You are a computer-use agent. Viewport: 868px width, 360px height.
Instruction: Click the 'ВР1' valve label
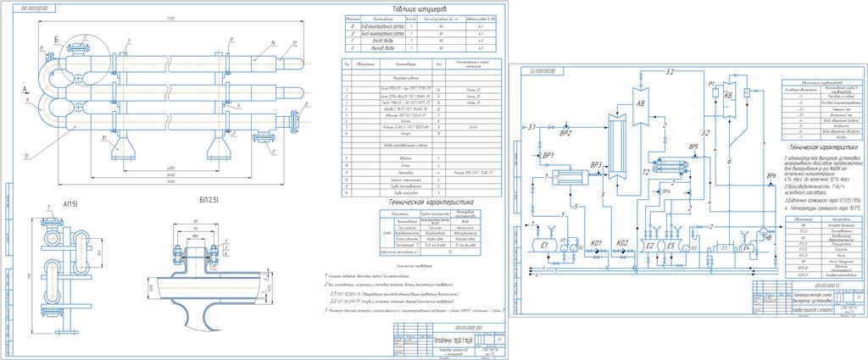548,155
